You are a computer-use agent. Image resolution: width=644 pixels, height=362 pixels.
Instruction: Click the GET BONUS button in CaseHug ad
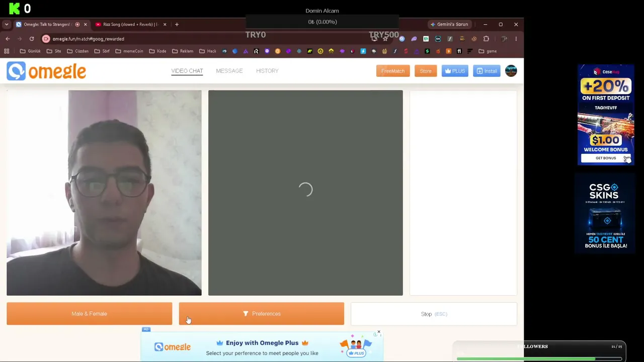coord(606,158)
